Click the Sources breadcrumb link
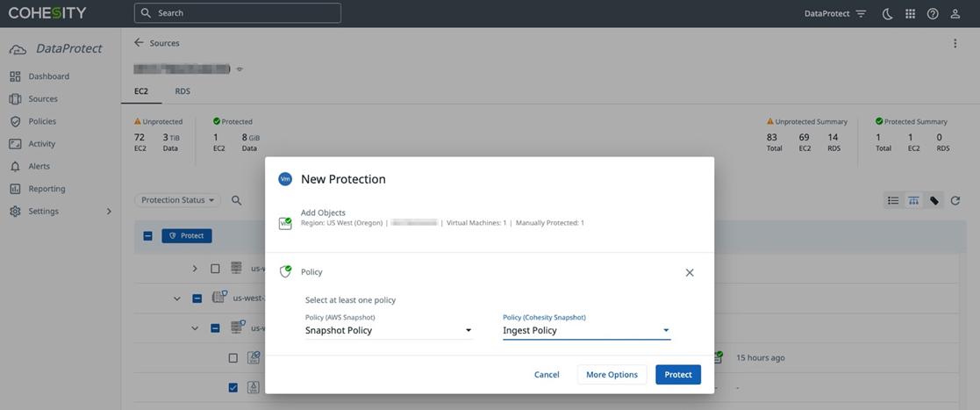Image resolution: width=980 pixels, height=410 pixels. tap(164, 43)
